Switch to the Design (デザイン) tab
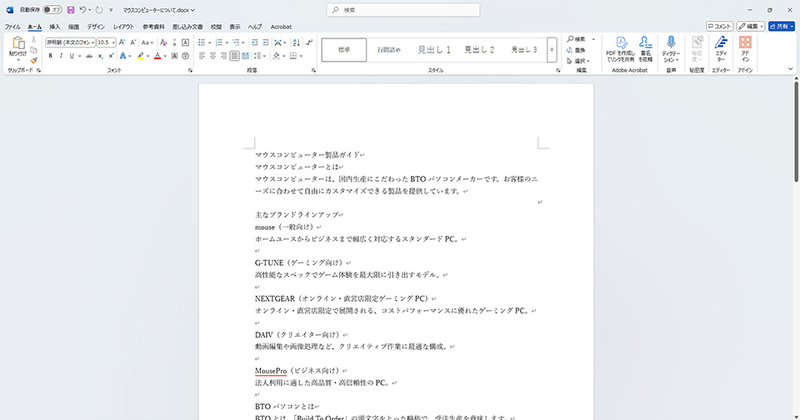 (95, 27)
